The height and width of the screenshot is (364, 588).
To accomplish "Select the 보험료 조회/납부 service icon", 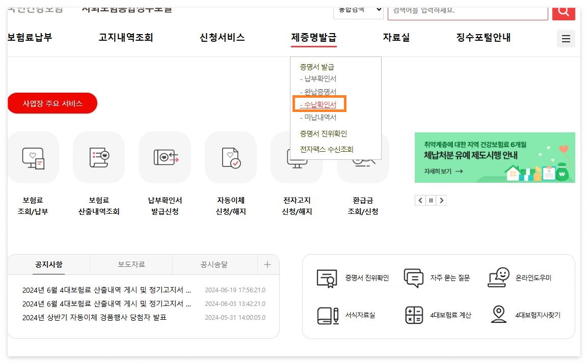I will [33, 158].
